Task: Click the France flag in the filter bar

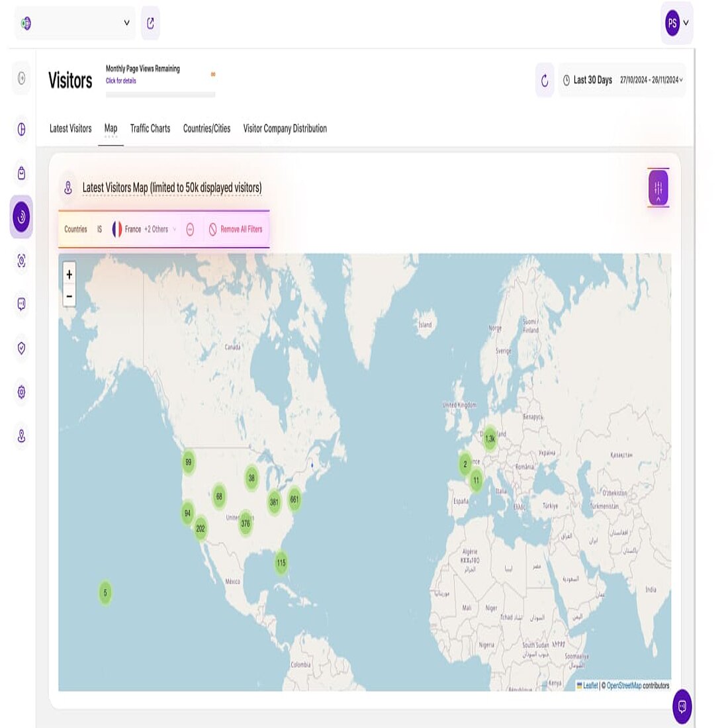Action: pos(118,228)
